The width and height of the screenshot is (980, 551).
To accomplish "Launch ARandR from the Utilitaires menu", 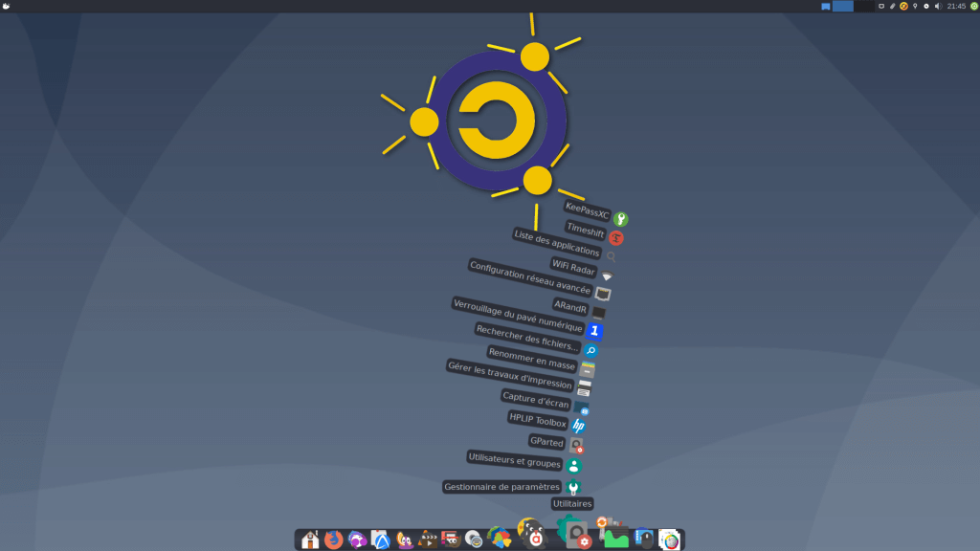I will (x=570, y=306).
